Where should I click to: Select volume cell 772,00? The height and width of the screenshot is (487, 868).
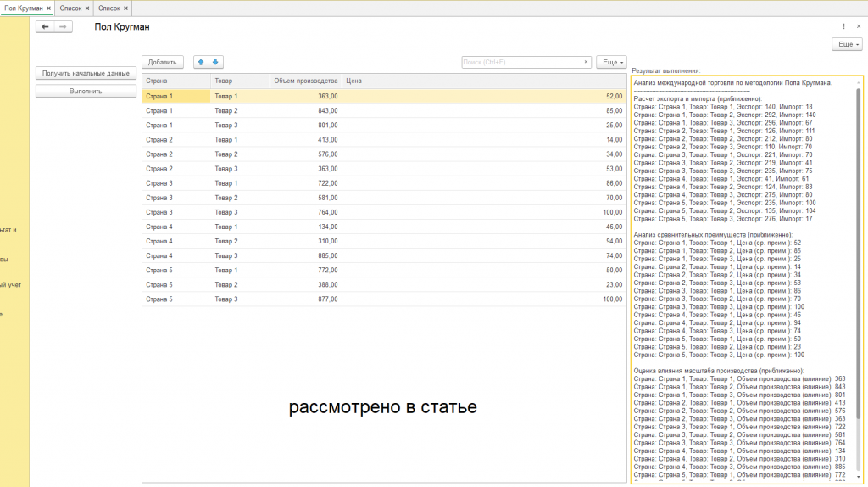tap(305, 270)
